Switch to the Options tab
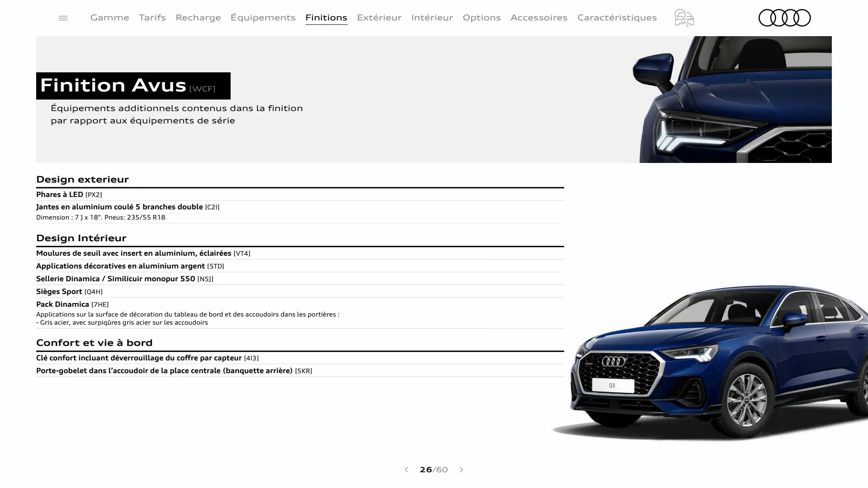Image resolution: width=868 pixels, height=488 pixels. click(x=482, y=17)
